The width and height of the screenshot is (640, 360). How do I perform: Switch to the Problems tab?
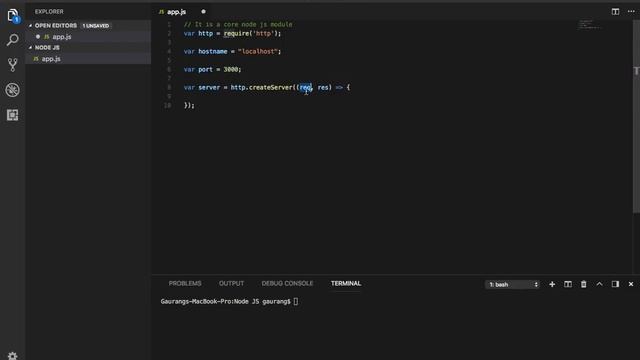(x=185, y=283)
